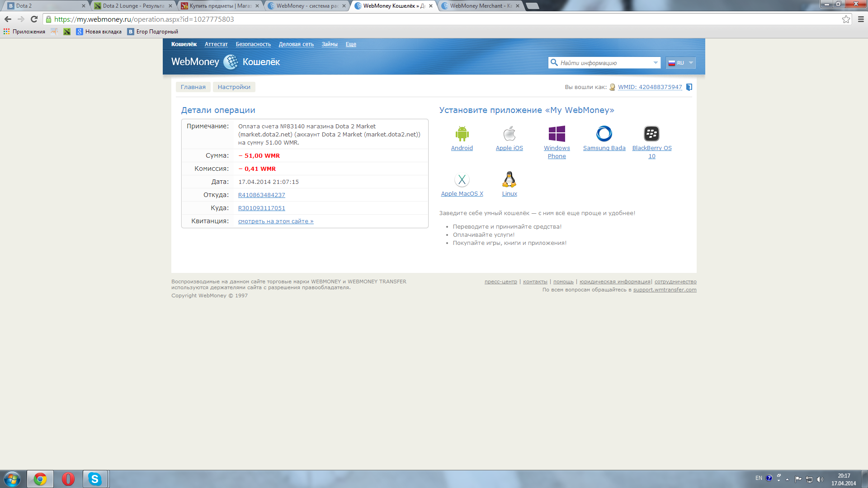This screenshot has width=868, height=488.
Task: Open the Деловая сеть menu item
Action: [296, 44]
